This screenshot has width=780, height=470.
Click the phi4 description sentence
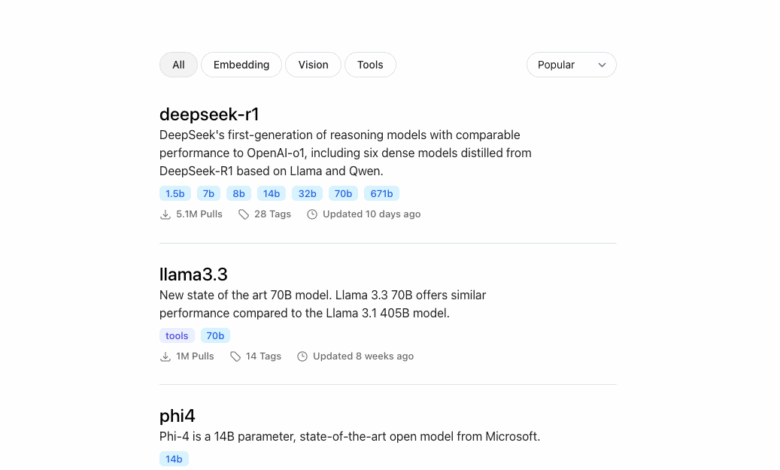point(350,436)
